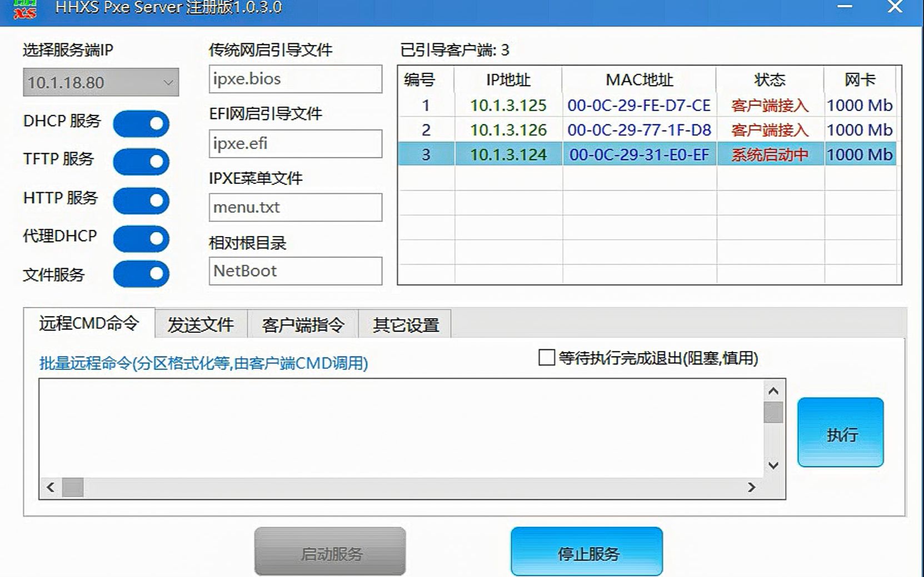Click inside the batch remote command text area
924x577 pixels.
point(401,428)
